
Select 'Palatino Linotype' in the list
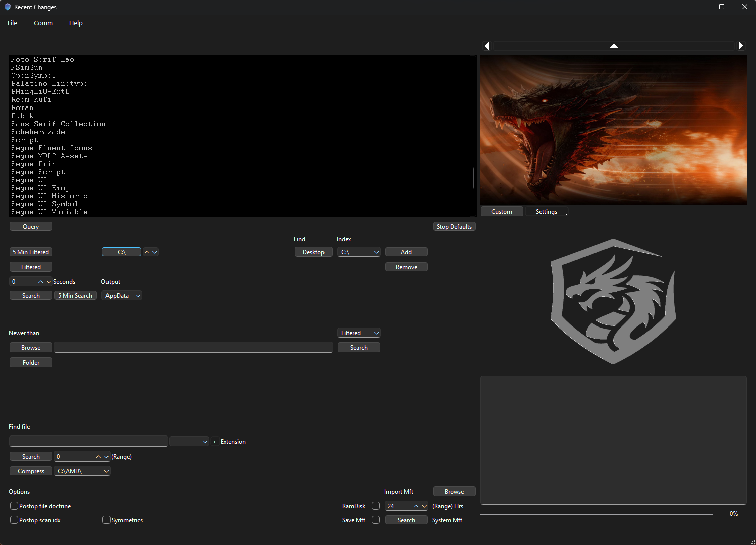point(49,84)
